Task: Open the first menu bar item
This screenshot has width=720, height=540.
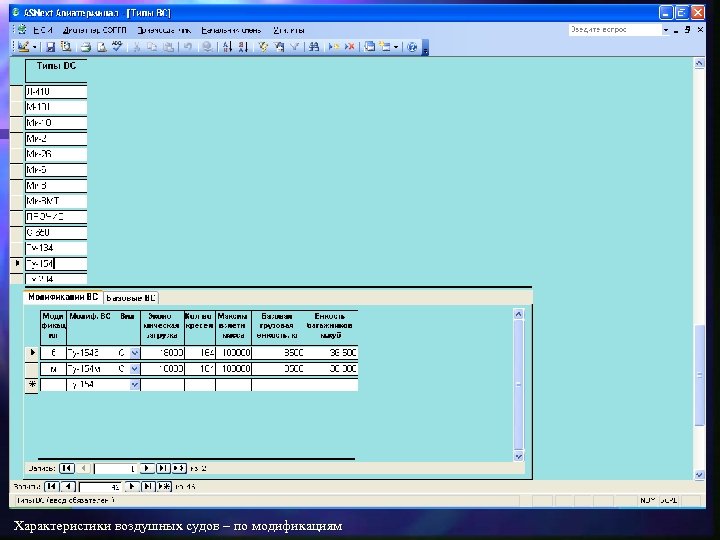Action: (43, 30)
